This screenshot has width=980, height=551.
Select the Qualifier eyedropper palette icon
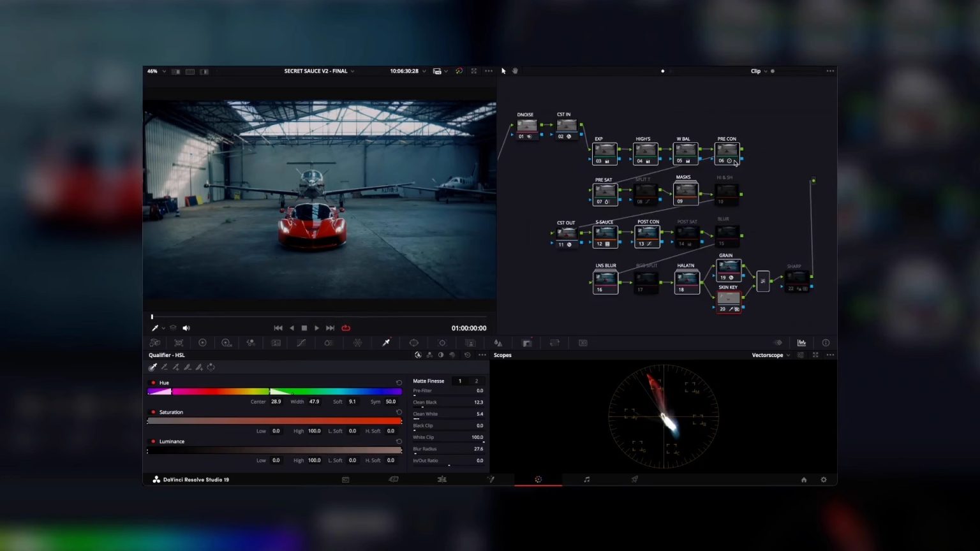click(x=386, y=343)
